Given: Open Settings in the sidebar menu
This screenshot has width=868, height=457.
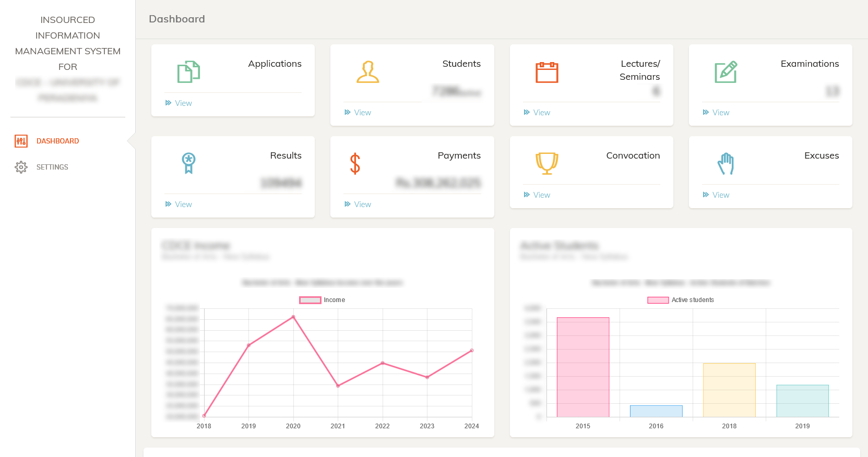Looking at the screenshot, I should (x=52, y=167).
